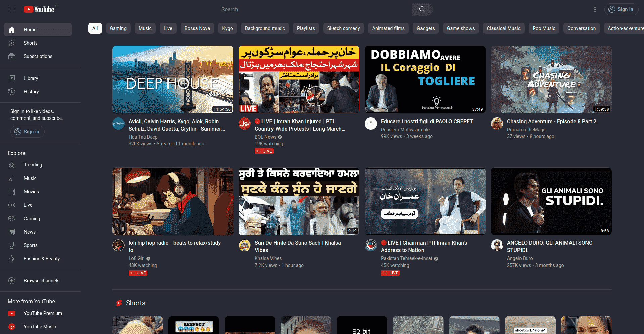Select the Bossa Nova filter chip
The image size is (644, 334).
tap(197, 28)
